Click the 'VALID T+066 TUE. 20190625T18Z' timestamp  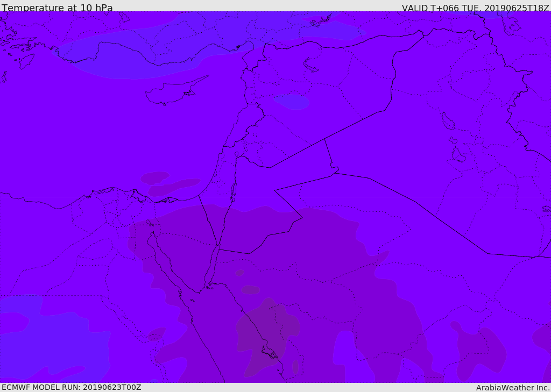pyautogui.click(x=476, y=8)
